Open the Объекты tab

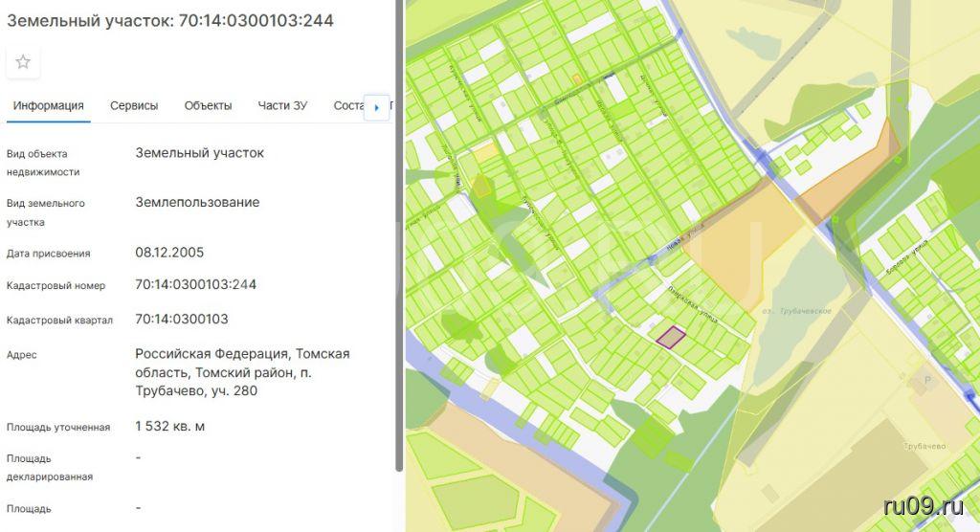click(208, 106)
